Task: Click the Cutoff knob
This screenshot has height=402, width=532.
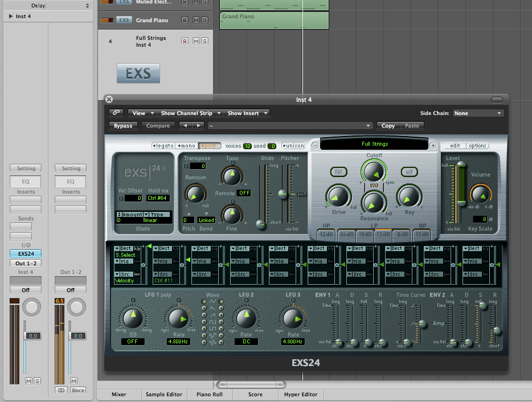Action: (374, 171)
